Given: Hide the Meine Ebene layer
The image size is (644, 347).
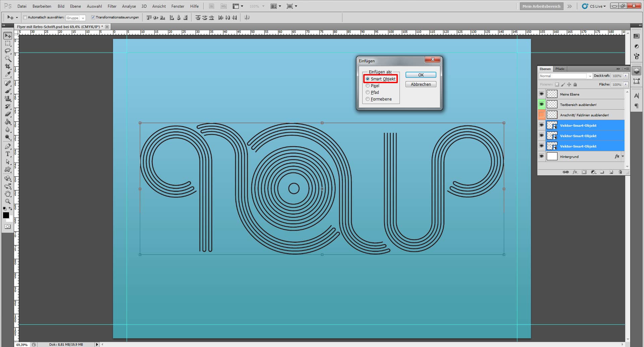Looking at the screenshot, I should point(541,94).
